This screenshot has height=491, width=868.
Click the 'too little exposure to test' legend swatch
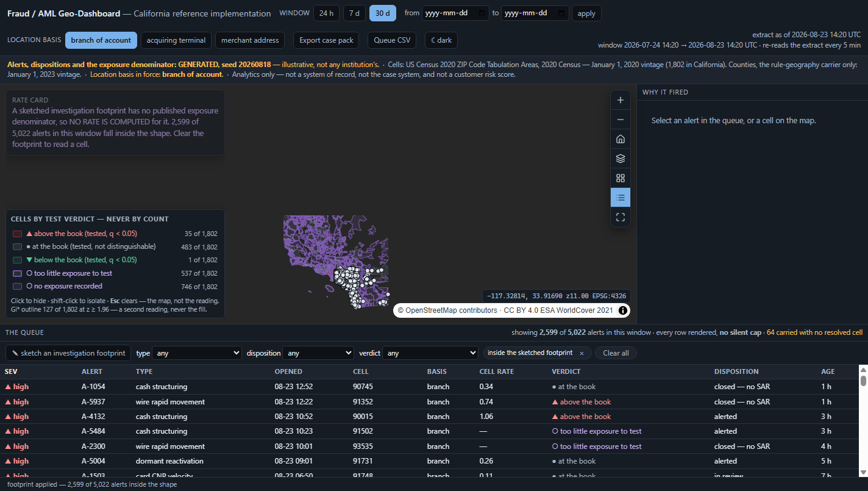pos(17,273)
